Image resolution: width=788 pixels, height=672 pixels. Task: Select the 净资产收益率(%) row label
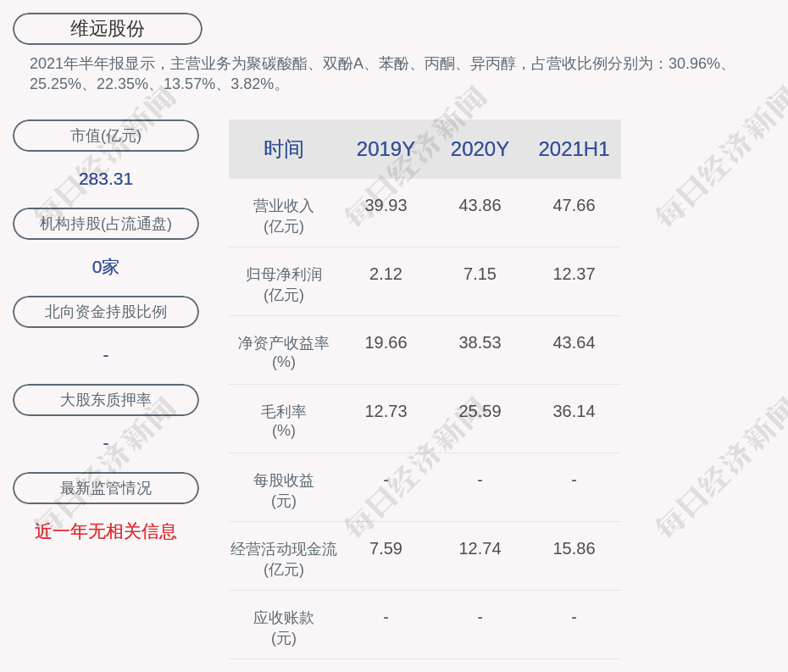[x=283, y=353]
